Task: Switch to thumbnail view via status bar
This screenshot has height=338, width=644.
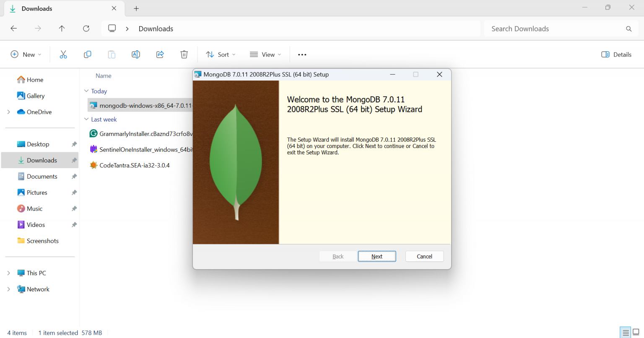Action: click(x=636, y=332)
